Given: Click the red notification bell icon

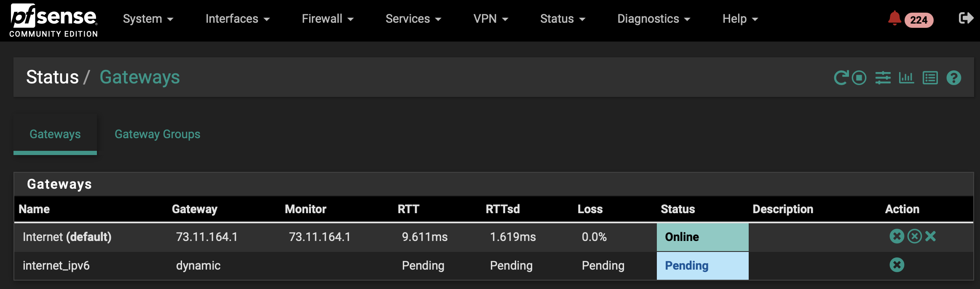Looking at the screenshot, I should click(x=894, y=19).
